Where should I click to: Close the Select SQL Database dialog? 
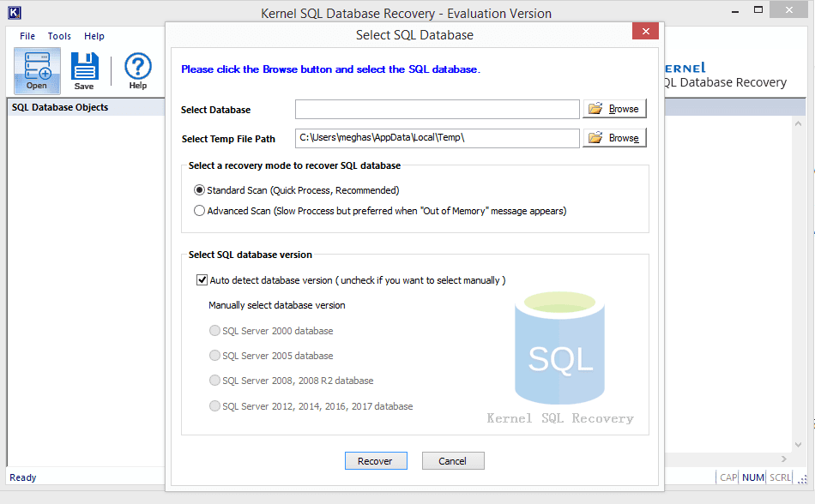[x=645, y=32]
